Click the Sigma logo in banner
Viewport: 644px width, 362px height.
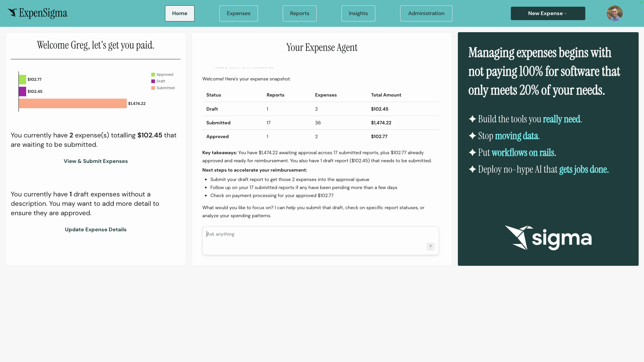click(548, 238)
